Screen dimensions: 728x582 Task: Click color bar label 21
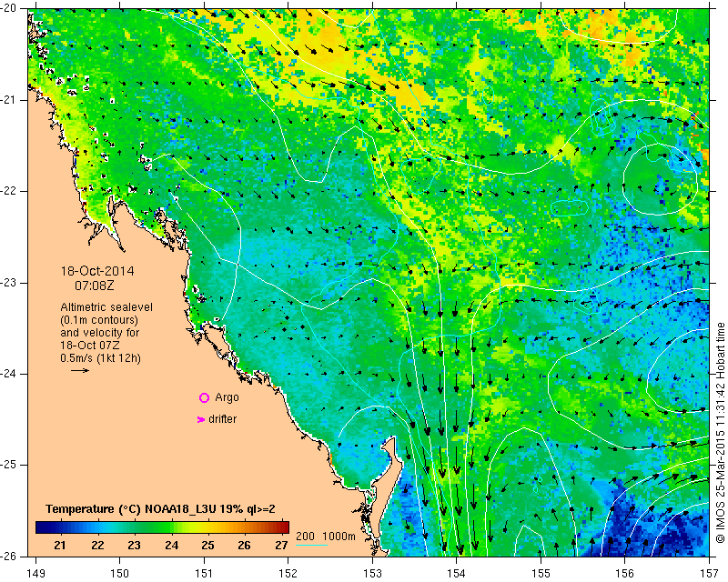[59, 546]
